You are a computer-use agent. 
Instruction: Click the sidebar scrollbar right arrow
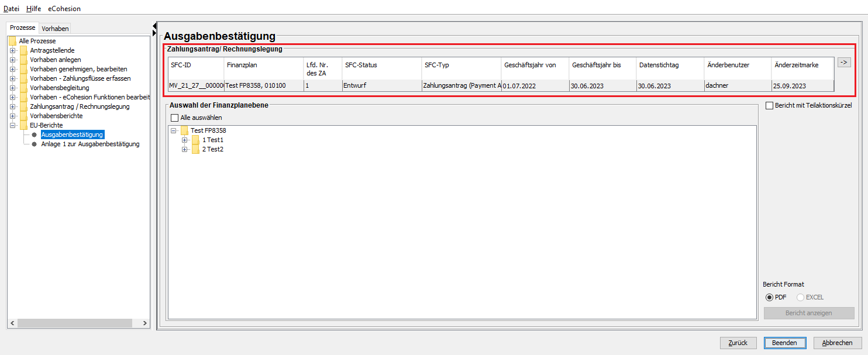pyautogui.click(x=145, y=323)
